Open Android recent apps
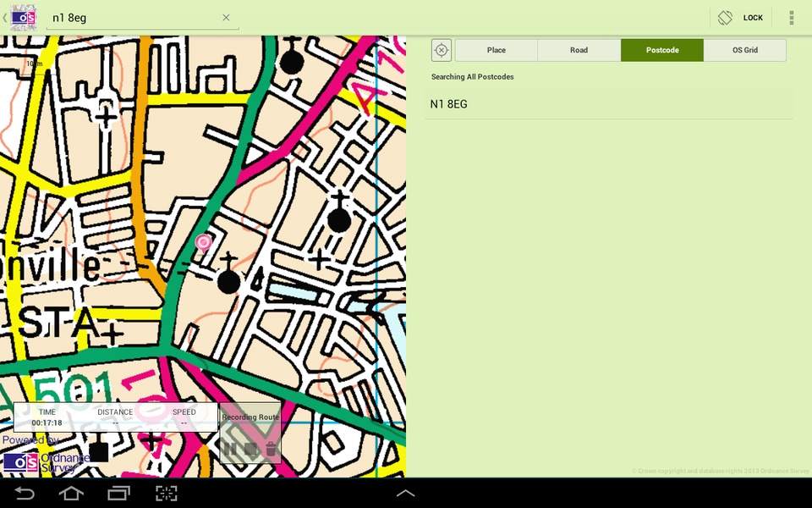Viewport: 812px width, 508px height. [x=118, y=493]
